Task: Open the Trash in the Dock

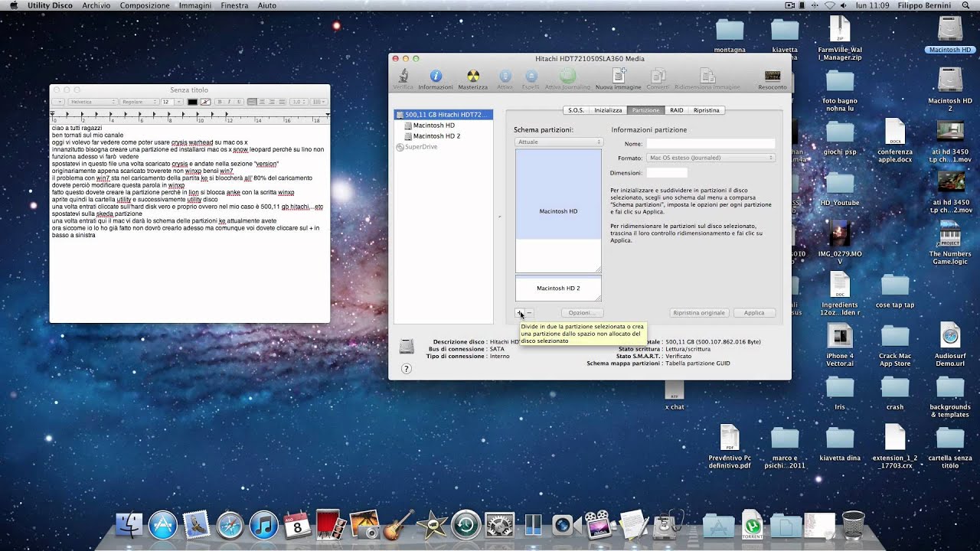Action: pos(852,525)
